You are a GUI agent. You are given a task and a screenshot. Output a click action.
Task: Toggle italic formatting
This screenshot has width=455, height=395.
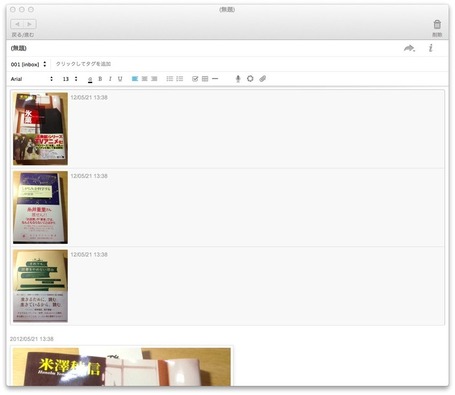coord(110,79)
